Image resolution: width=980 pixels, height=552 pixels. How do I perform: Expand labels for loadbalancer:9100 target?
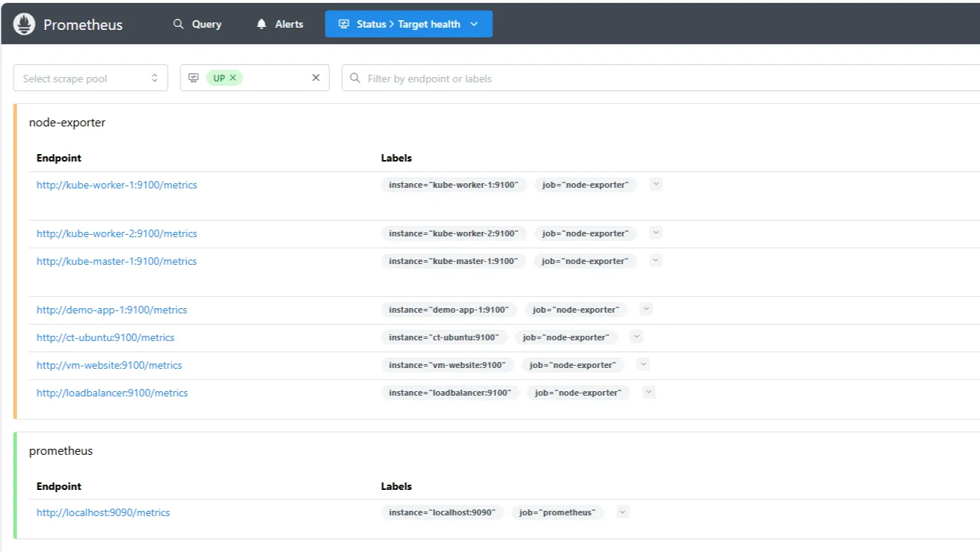click(x=649, y=392)
